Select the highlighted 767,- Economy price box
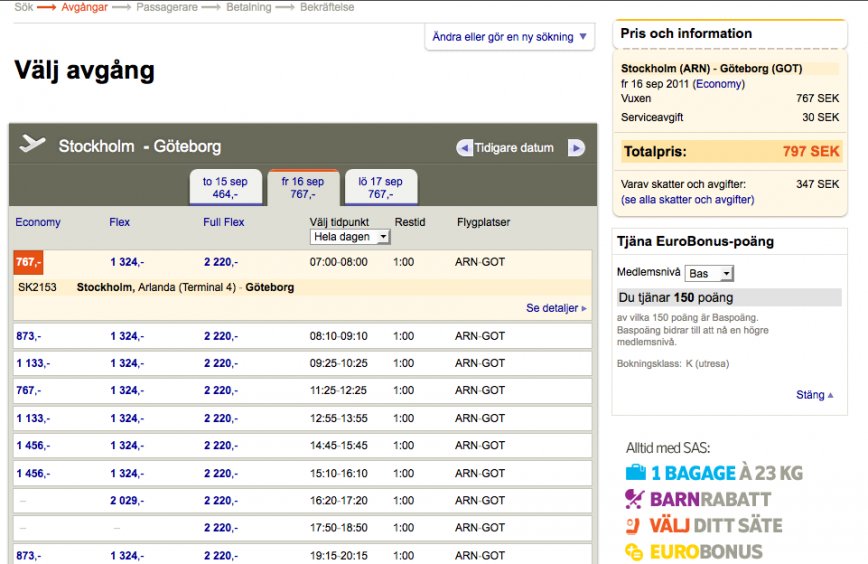The image size is (868, 564). [x=28, y=262]
